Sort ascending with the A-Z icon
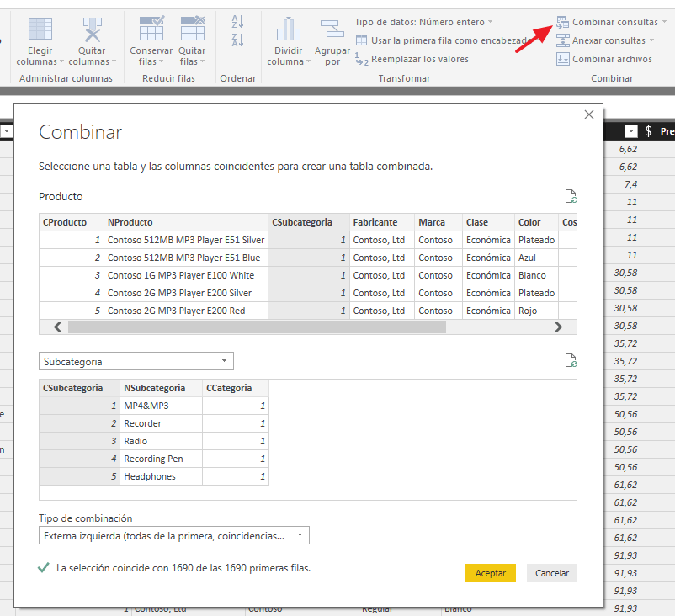Image resolution: width=675 pixels, height=616 pixels. tap(237, 21)
